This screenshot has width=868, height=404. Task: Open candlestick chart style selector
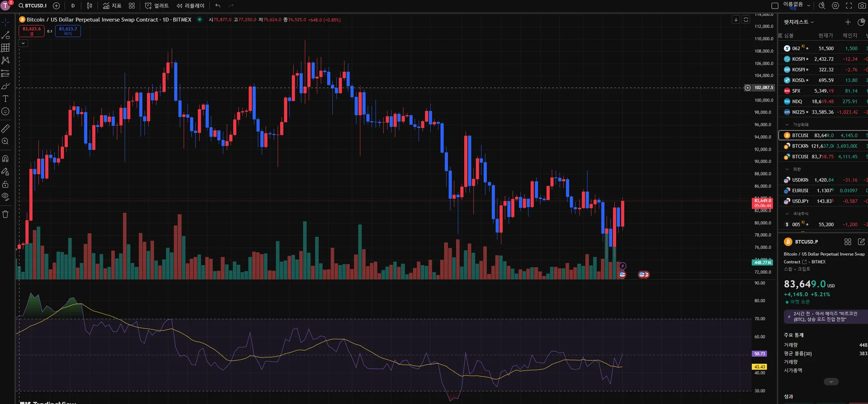[x=90, y=5]
